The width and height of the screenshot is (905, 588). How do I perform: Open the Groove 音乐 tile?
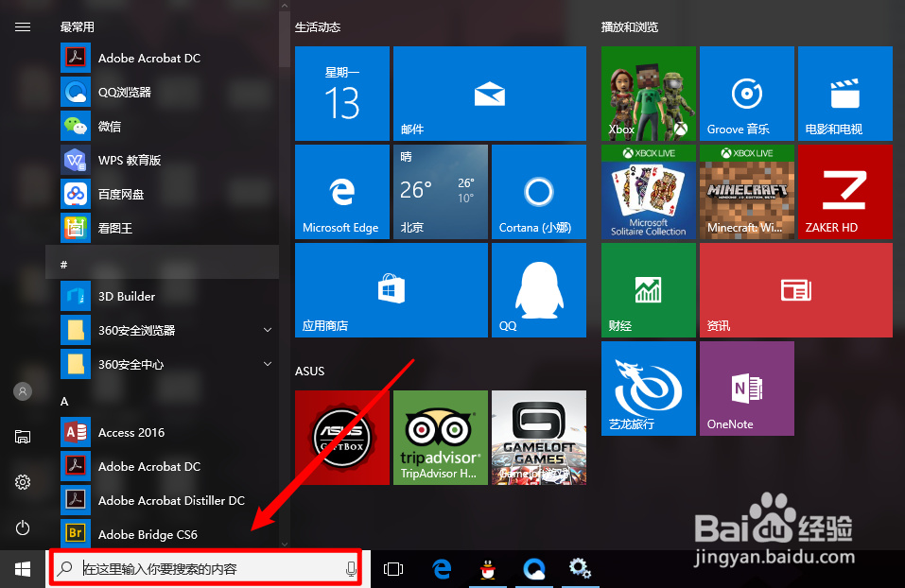(x=747, y=94)
